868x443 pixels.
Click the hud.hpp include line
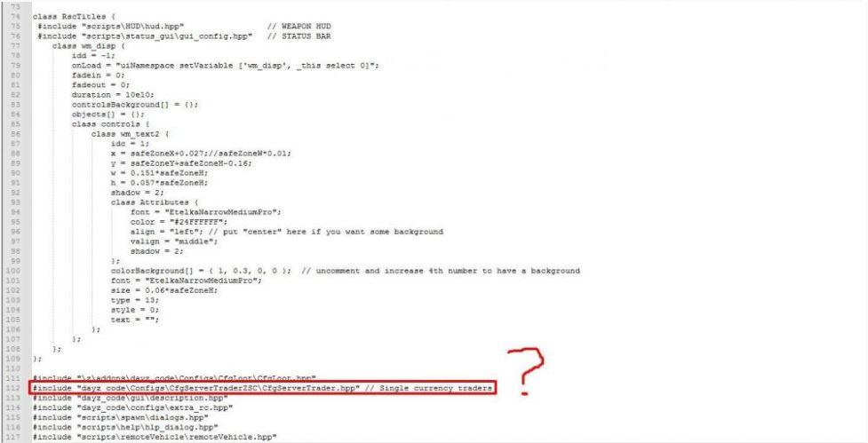[x=111, y=26]
